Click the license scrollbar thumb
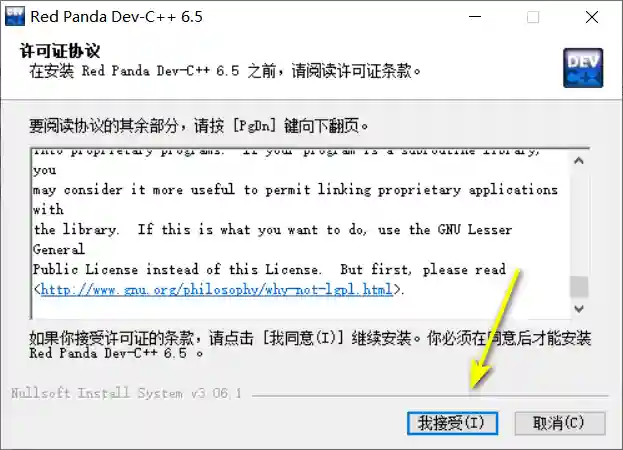 (x=579, y=286)
